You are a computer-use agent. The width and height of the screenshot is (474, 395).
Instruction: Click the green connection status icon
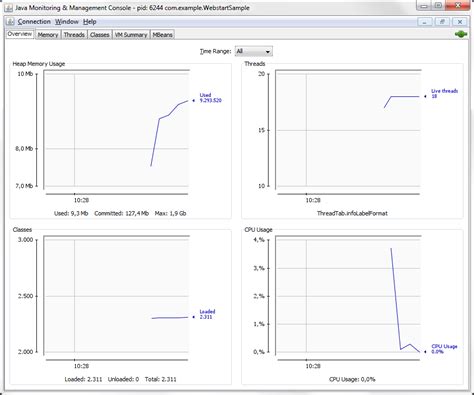[x=461, y=34]
